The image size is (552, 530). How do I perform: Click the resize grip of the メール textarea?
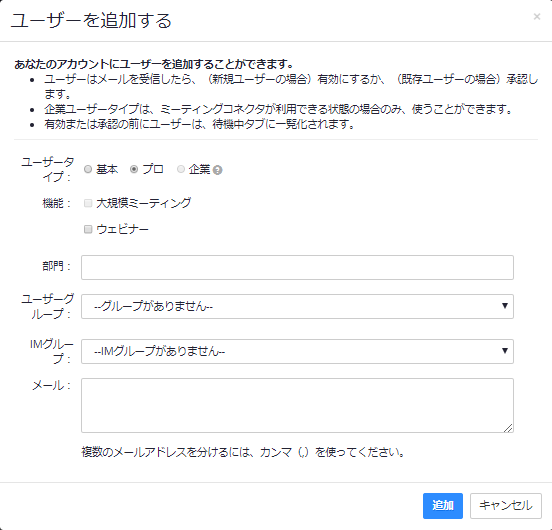(508, 428)
